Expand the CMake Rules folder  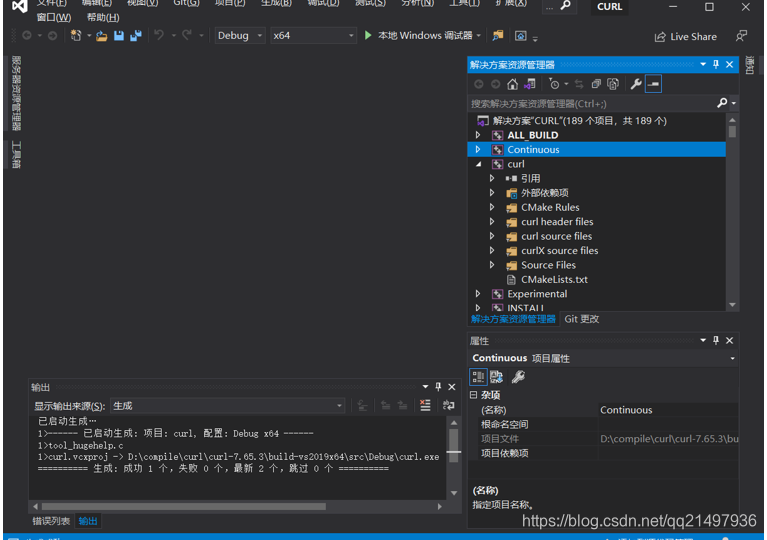[492, 207]
